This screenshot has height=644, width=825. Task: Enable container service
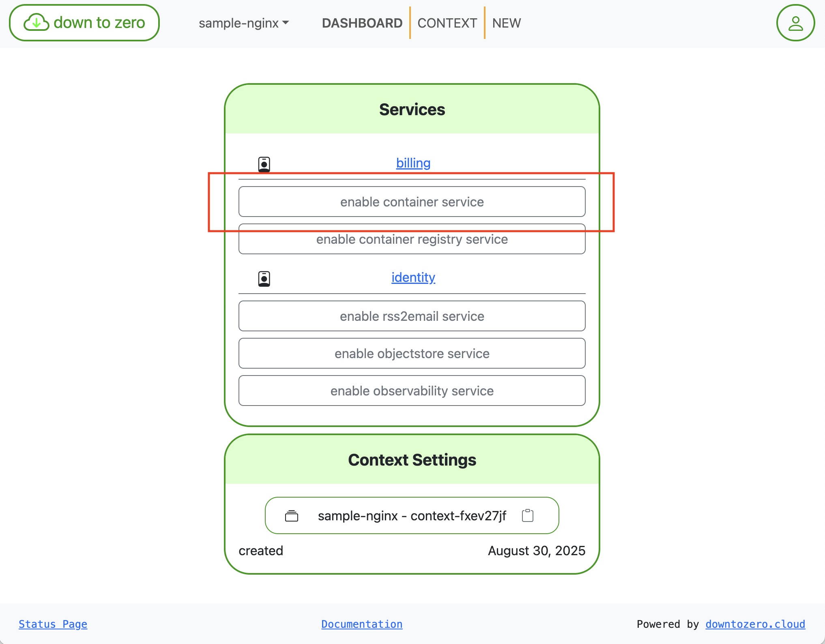[412, 202]
